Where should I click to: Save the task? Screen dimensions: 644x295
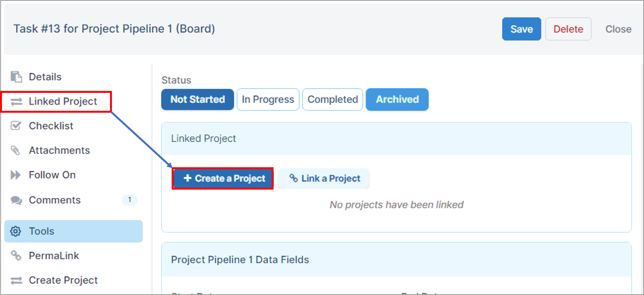tap(521, 29)
